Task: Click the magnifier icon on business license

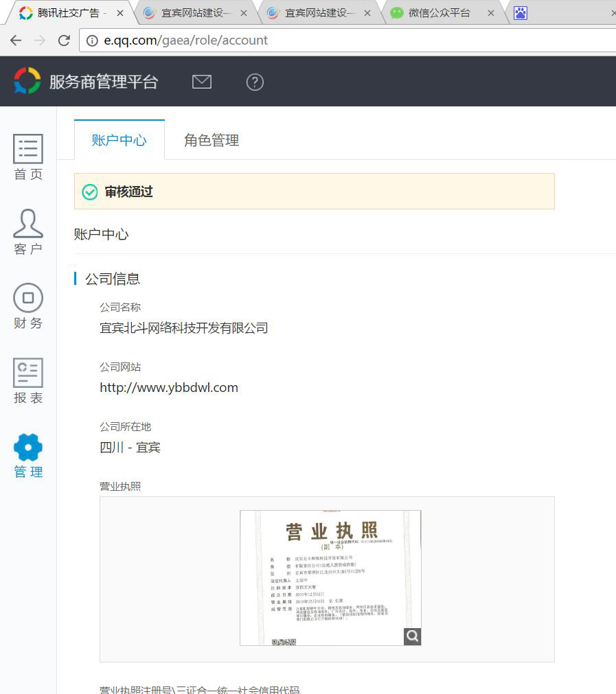Action: [x=412, y=636]
